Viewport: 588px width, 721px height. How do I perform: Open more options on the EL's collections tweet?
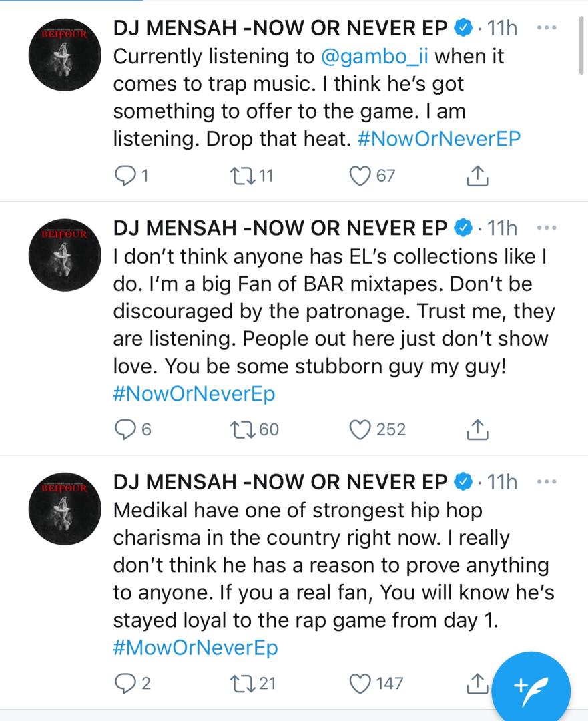(x=547, y=228)
